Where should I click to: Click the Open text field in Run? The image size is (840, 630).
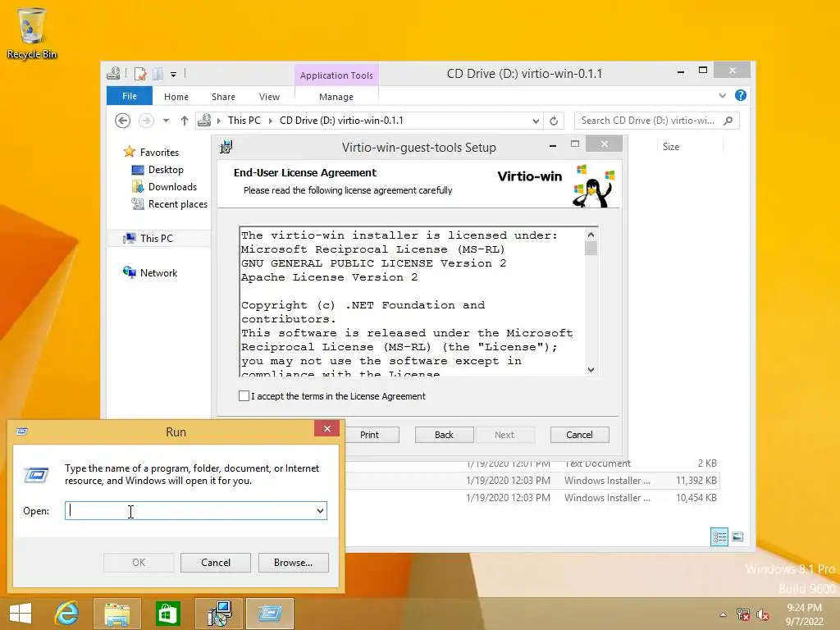(x=190, y=510)
